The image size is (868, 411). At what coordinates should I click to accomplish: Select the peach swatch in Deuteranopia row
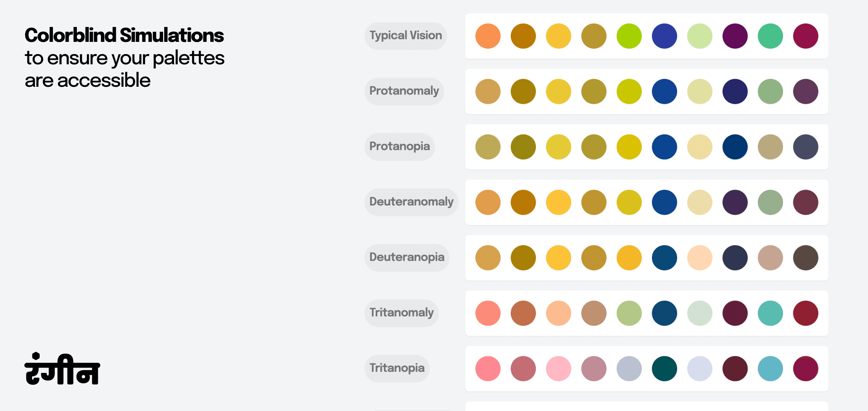[x=700, y=258]
